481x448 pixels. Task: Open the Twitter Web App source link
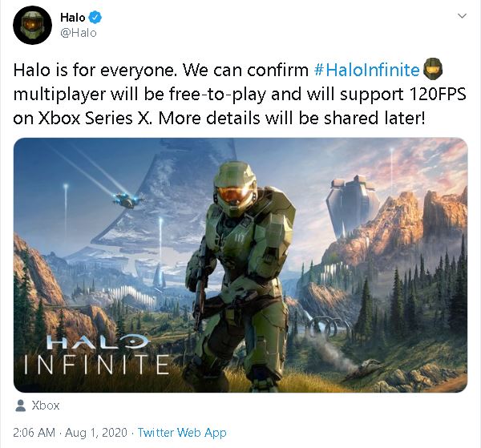[x=182, y=433]
